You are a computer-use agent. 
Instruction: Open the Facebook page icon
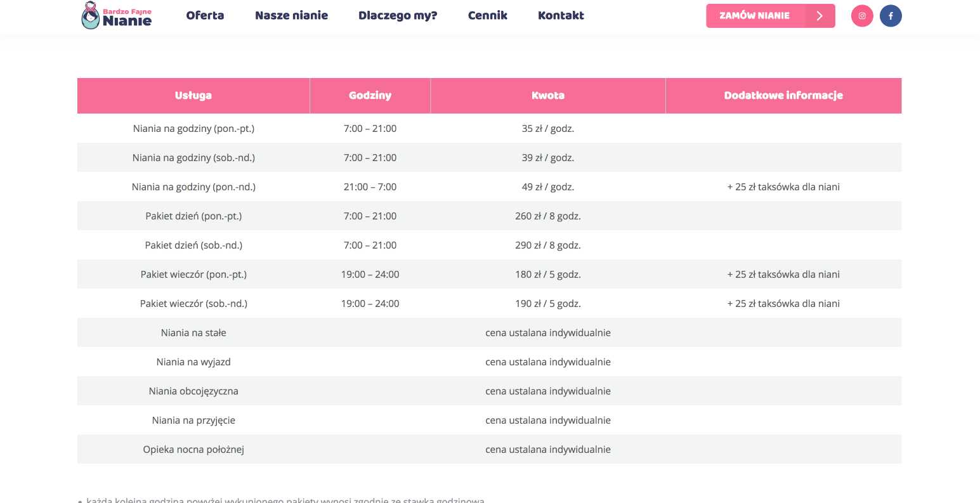click(891, 15)
